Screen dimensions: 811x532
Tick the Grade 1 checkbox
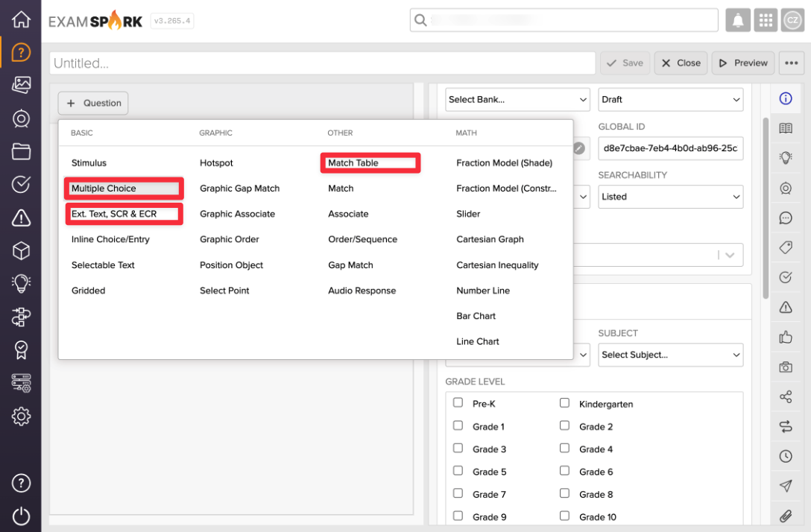pyautogui.click(x=458, y=425)
